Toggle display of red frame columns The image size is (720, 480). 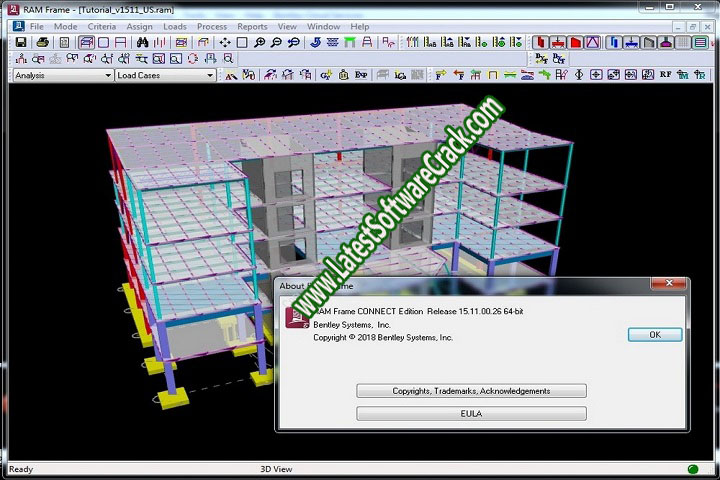(540, 43)
